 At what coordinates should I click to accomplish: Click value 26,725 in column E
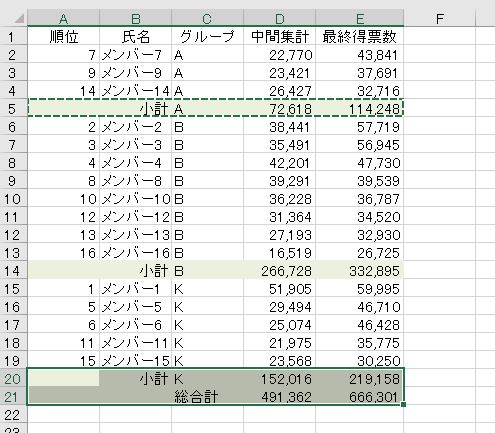tap(359, 253)
